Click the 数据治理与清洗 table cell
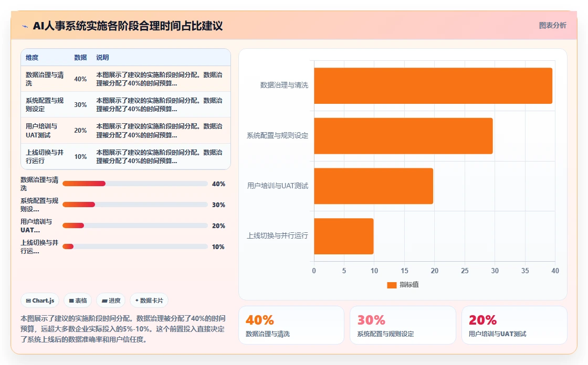Viewport: 588px width, 365px height. tap(45, 79)
